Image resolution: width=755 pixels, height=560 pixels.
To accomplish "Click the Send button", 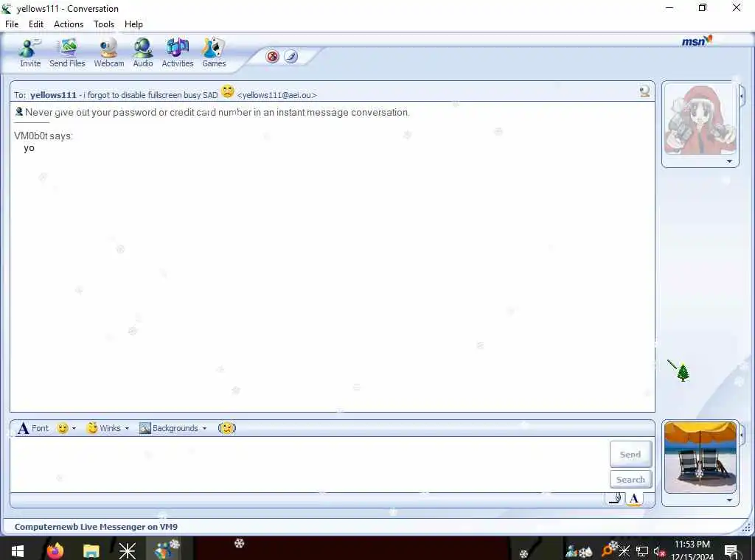I will click(630, 454).
